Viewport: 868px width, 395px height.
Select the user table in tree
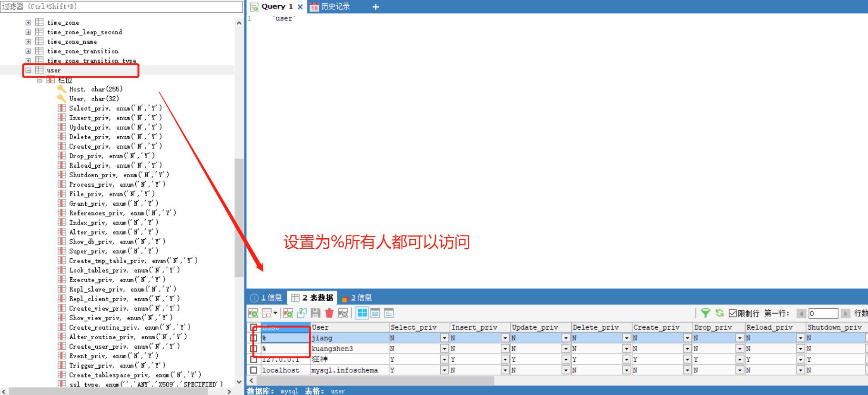[x=54, y=70]
